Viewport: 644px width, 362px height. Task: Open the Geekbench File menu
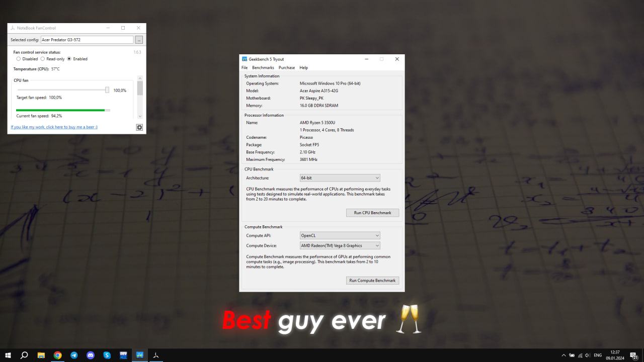pos(245,67)
